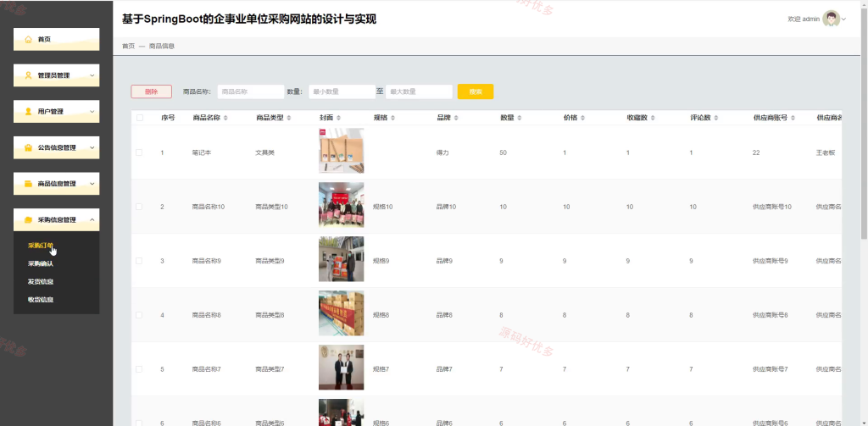Image resolution: width=868 pixels, height=426 pixels.
Task: Check the row for 笔记本
Action: [139, 152]
